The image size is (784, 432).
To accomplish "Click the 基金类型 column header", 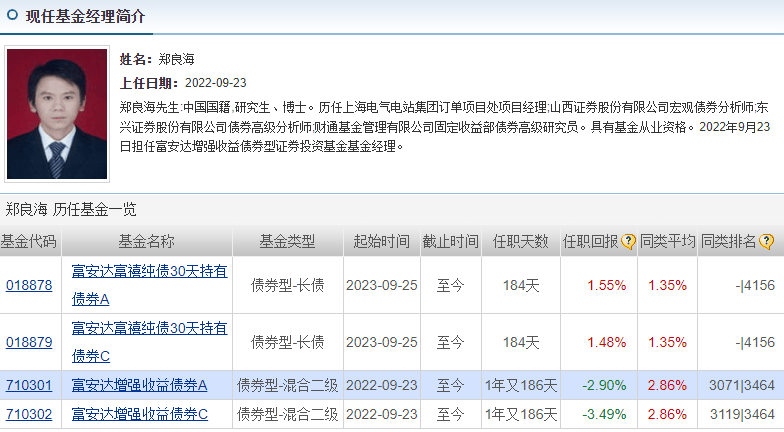I will 288,242.
